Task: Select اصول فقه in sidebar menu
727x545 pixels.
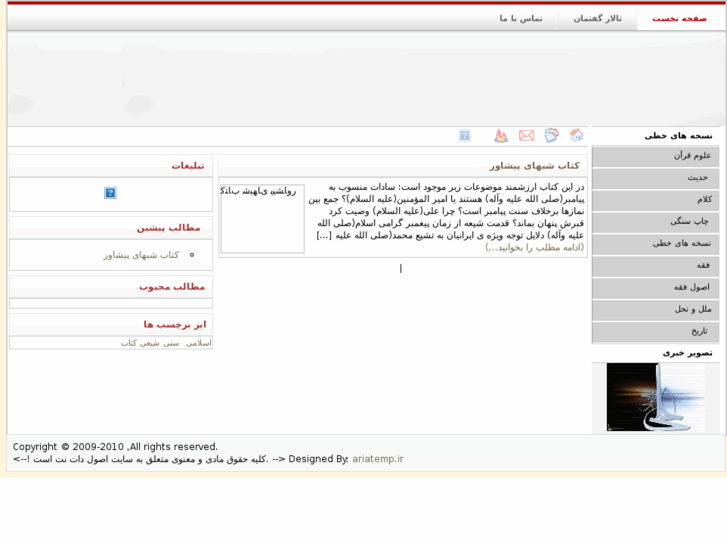Action: click(x=691, y=287)
